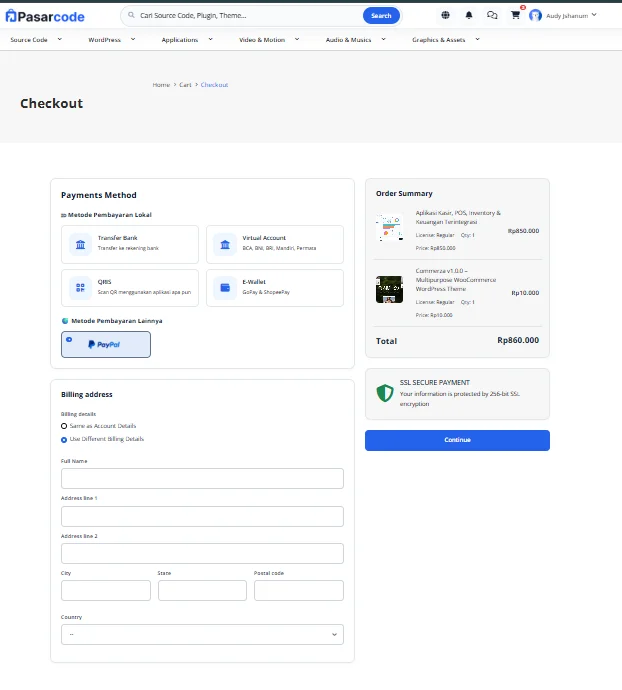Image resolution: width=622 pixels, height=690 pixels.
Task: Click the Postal code input field
Action: (x=299, y=591)
